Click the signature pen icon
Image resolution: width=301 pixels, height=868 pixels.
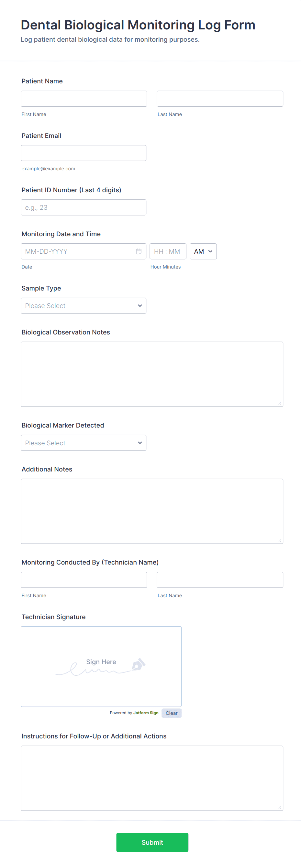coord(138,664)
